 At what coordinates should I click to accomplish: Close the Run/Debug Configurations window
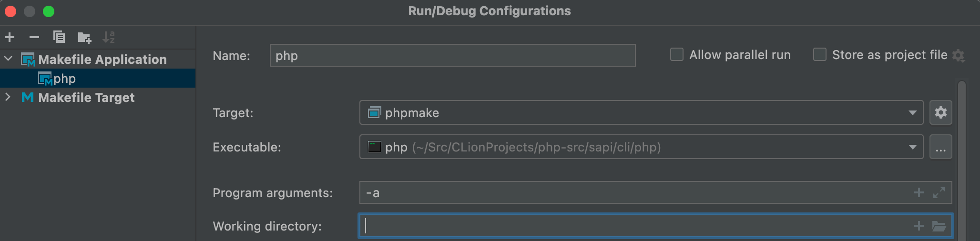pos(10,11)
